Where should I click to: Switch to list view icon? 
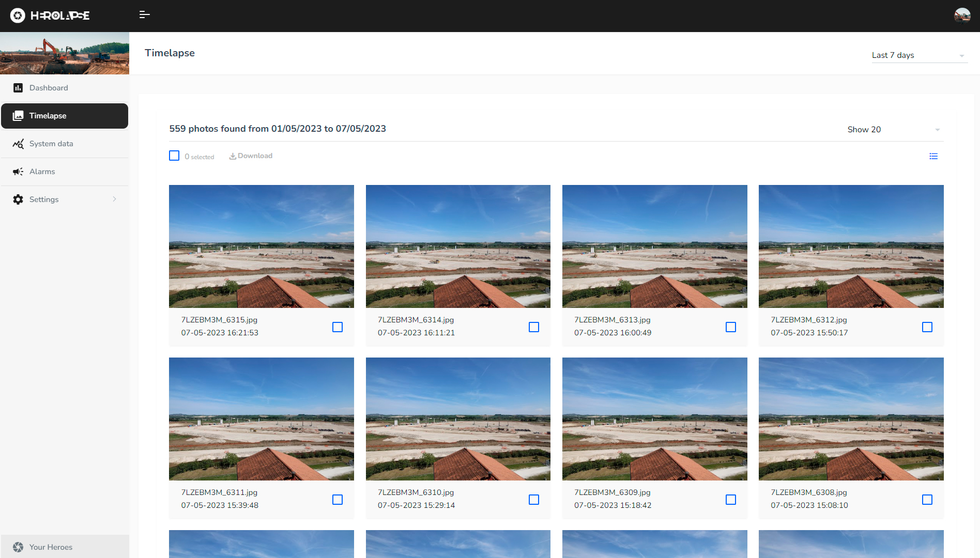click(x=933, y=156)
